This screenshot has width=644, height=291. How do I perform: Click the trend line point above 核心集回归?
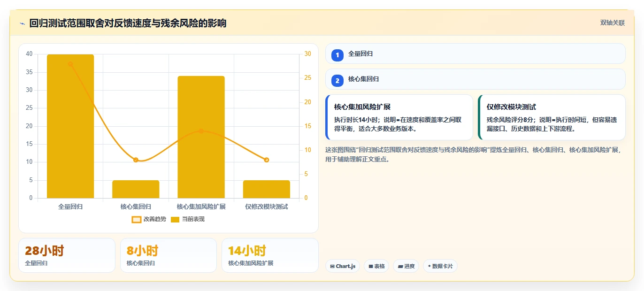coord(136,160)
